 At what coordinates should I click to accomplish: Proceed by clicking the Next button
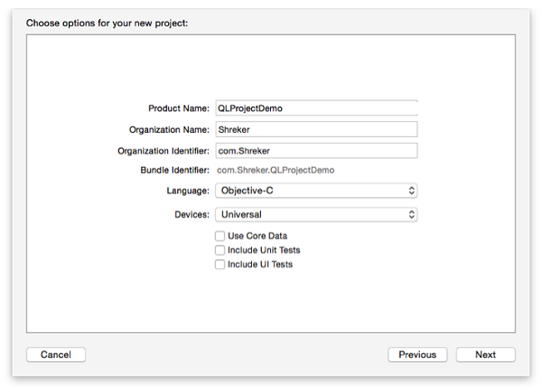(x=485, y=355)
